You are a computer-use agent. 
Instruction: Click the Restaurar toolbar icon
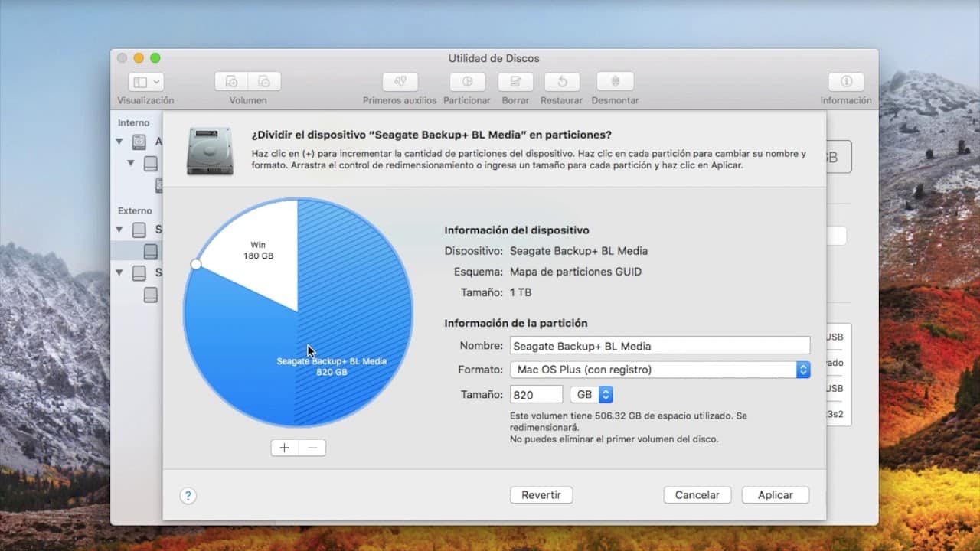click(x=561, y=81)
